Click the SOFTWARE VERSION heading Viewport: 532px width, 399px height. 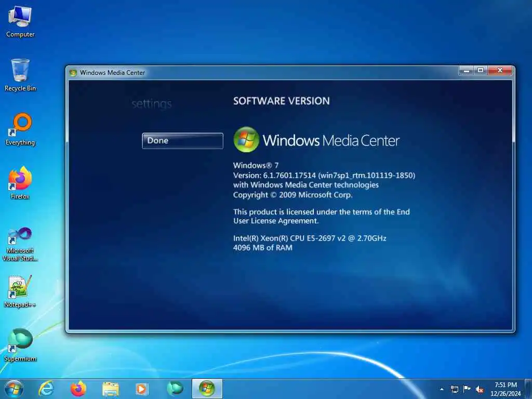click(x=281, y=101)
